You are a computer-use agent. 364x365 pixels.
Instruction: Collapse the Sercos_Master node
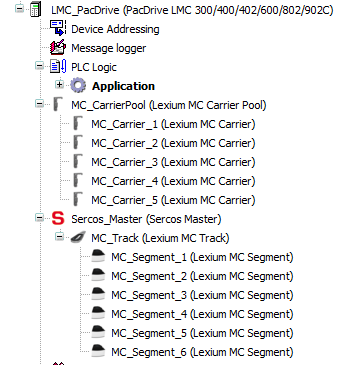pos(39,218)
